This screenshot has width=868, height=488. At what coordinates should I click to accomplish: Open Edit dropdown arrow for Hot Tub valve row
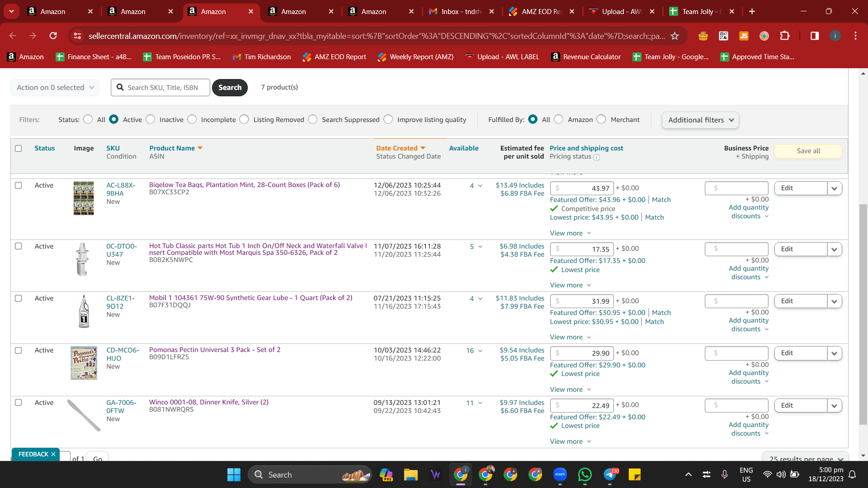[835, 249]
